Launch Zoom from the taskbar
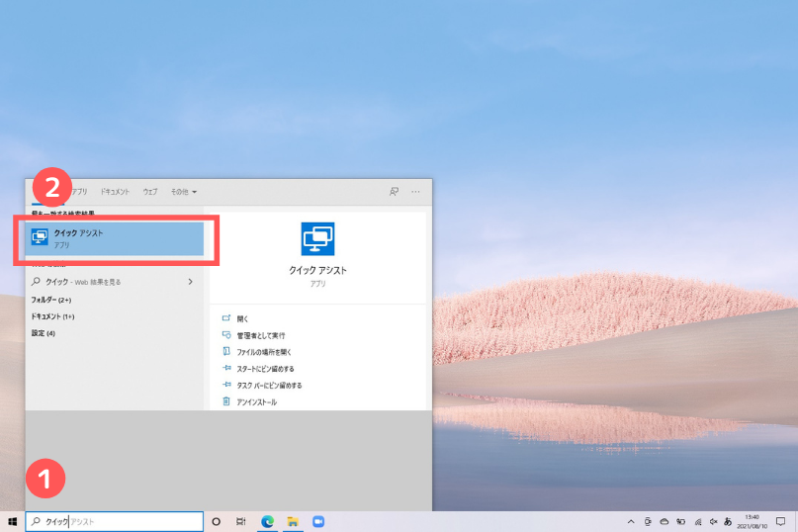This screenshot has width=798, height=532. (x=318, y=521)
